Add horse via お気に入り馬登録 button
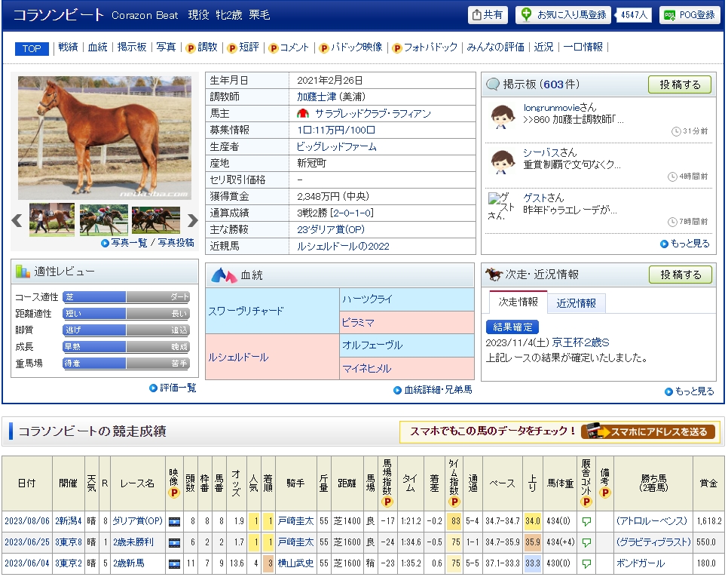728x580 pixels. click(x=564, y=15)
